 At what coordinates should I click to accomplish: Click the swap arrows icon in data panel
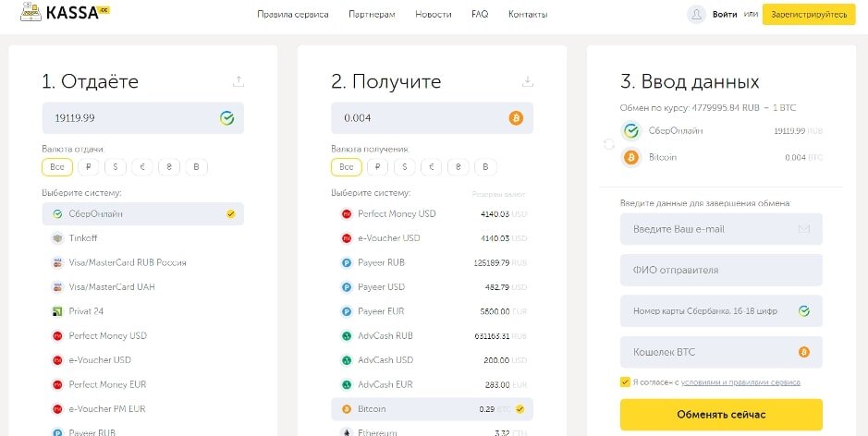pyautogui.click(x=609, y=144)
